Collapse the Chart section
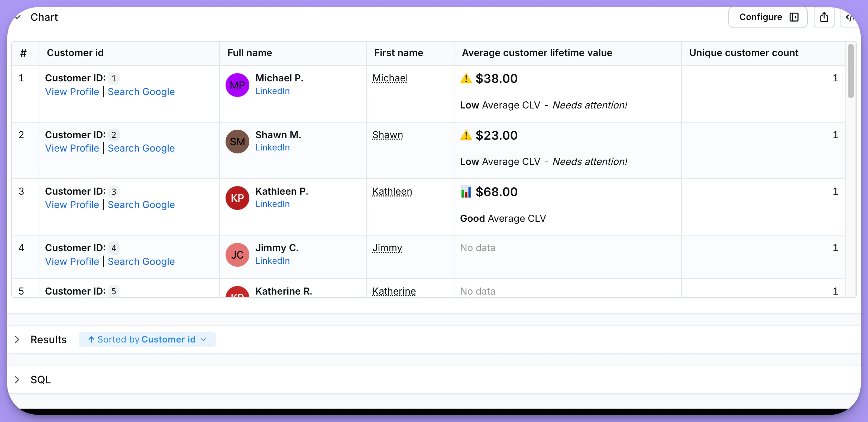 (18, 17)
